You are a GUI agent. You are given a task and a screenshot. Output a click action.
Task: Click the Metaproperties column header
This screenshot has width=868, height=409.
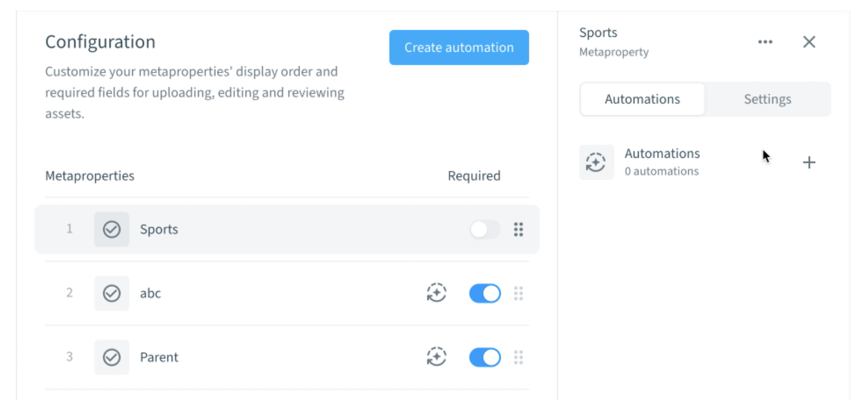click(90, 176)
